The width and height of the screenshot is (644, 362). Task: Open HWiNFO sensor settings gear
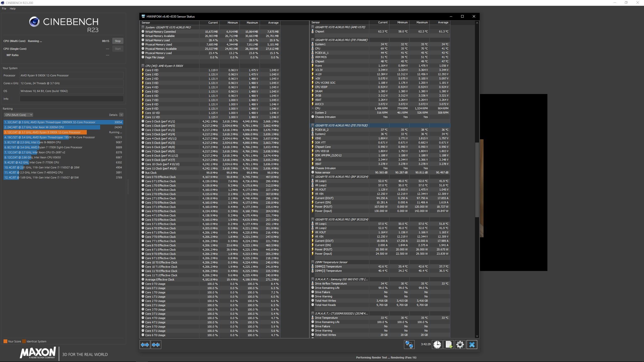point(460,345)
